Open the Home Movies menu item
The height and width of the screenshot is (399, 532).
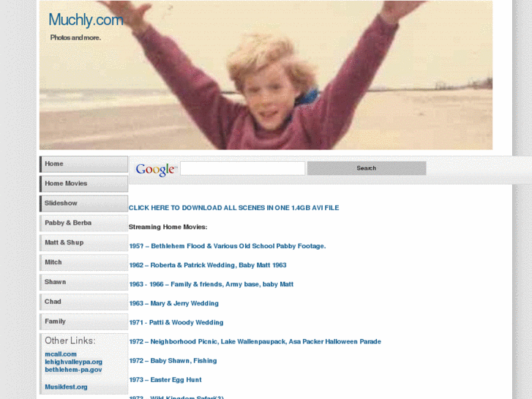pyautogui.click(x=84, y=184)
